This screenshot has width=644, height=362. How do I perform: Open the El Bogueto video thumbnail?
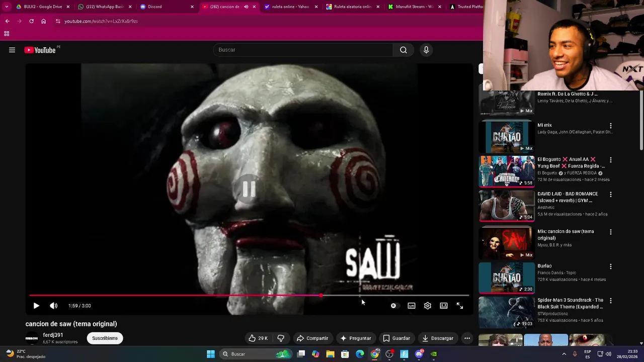(507, 171)
